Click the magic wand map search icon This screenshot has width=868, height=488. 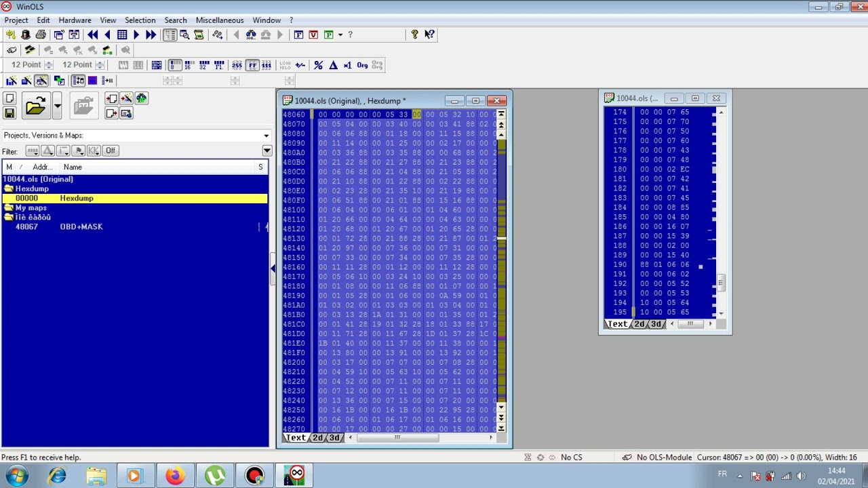(x=126, y=99)
